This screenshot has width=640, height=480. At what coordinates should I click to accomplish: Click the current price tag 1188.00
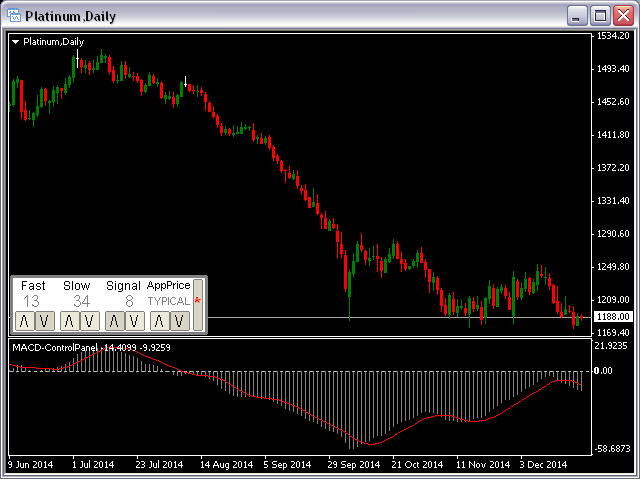pyautogui.click(x=613, y=317)
